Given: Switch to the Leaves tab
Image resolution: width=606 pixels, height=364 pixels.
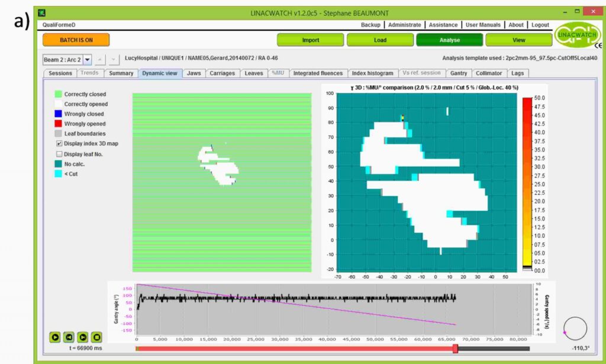Looking at the screenshot, I should pos(254,73).
